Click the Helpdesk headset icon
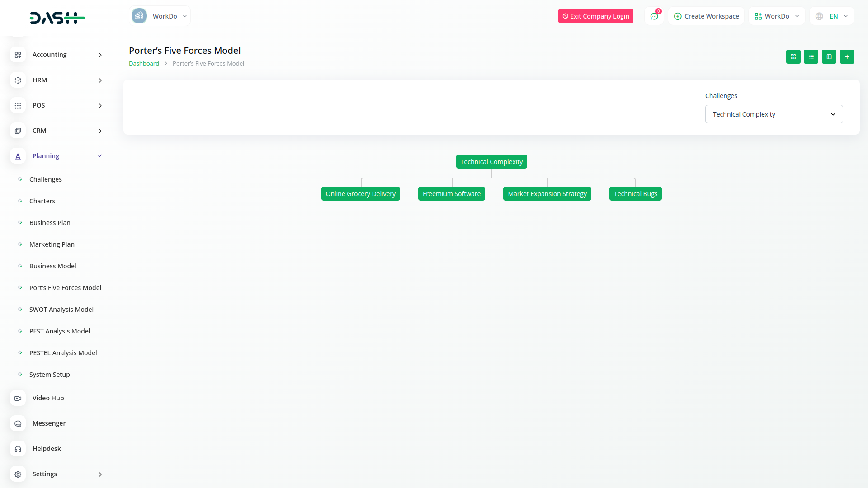The height and width of the screenshot is (488, 868). pos(18,449)
